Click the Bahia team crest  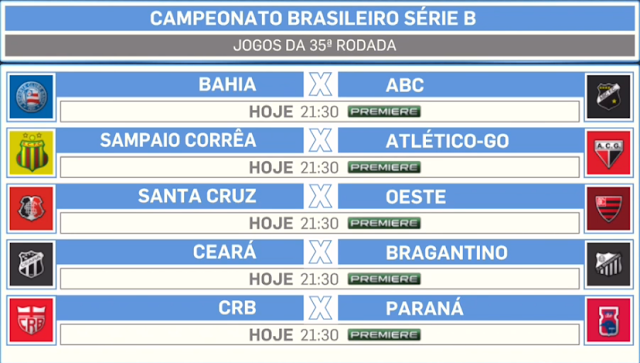[31, 97]
